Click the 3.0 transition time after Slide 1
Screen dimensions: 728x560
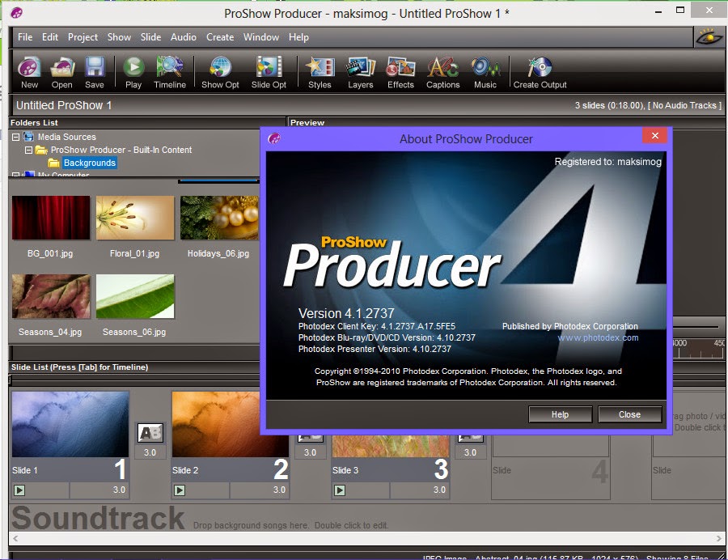click(150, 452)
